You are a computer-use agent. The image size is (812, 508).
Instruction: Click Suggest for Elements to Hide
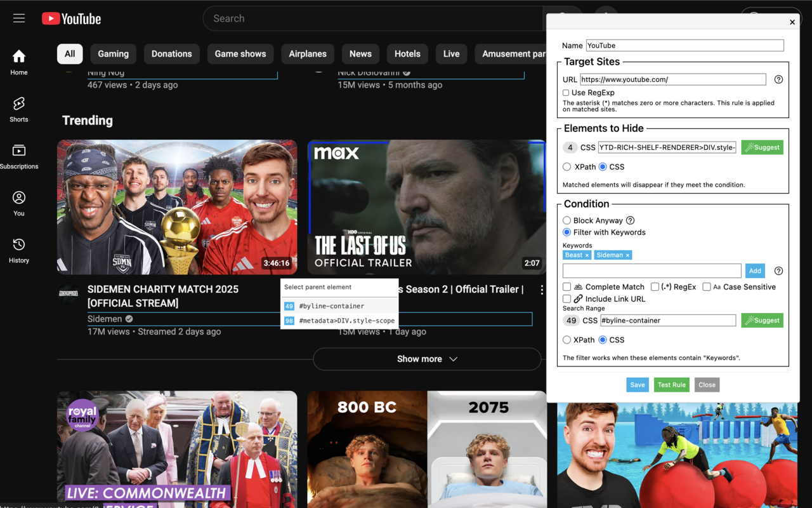[763, 147]
